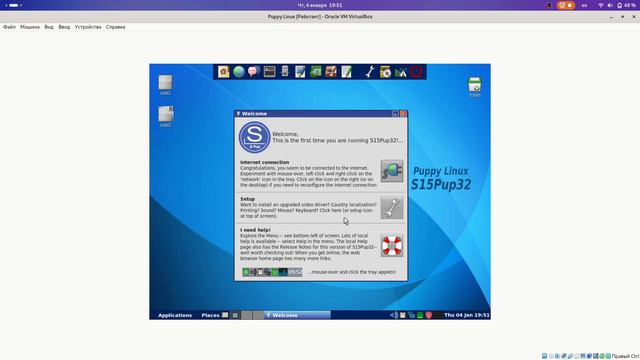This screenshot has width=640, height=360.
Task: Click the host battery 48% indicator
Action: (626, 5)
